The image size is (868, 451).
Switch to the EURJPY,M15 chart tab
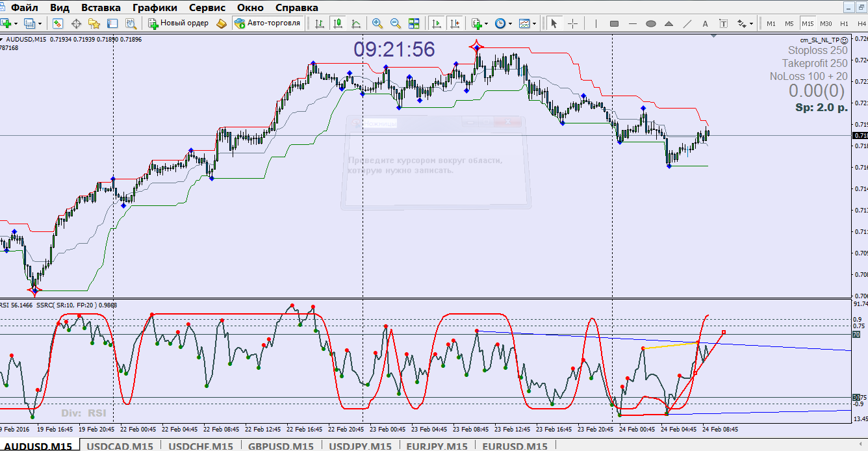[x=437, y=446]
